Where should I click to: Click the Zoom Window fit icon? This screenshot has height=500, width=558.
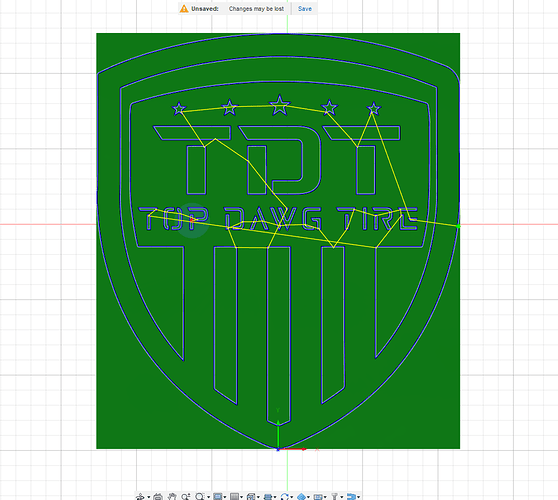(200, 497)
